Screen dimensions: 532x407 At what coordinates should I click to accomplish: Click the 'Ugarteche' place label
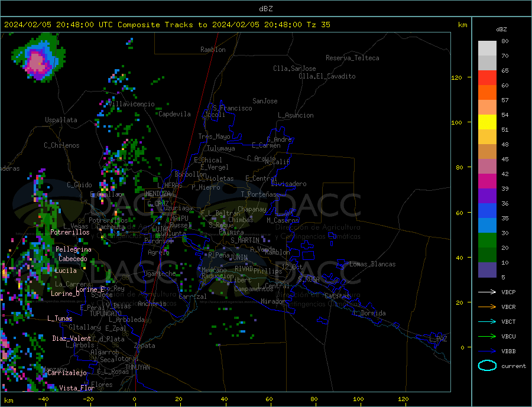pos(160,273)
